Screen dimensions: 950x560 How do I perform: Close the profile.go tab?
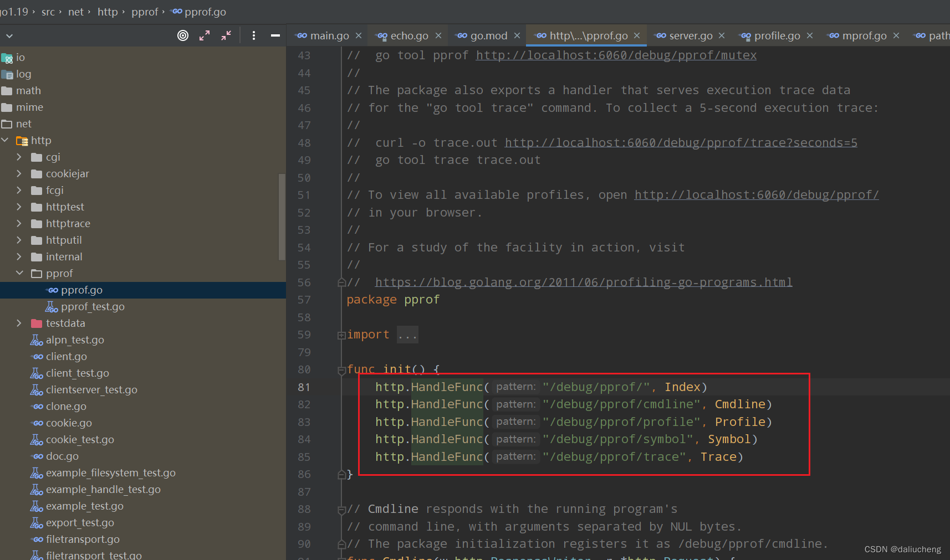coord(810,35)
